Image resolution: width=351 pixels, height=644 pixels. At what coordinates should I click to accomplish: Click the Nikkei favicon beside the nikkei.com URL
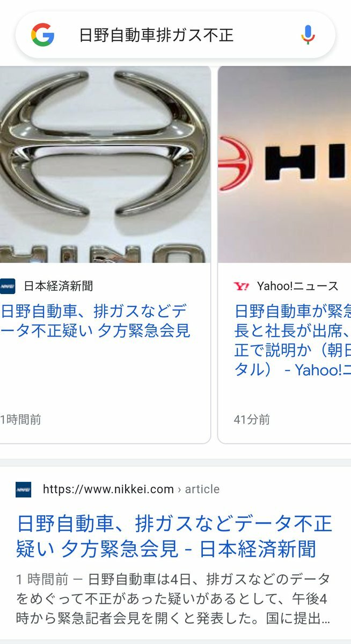coord(23,489)
